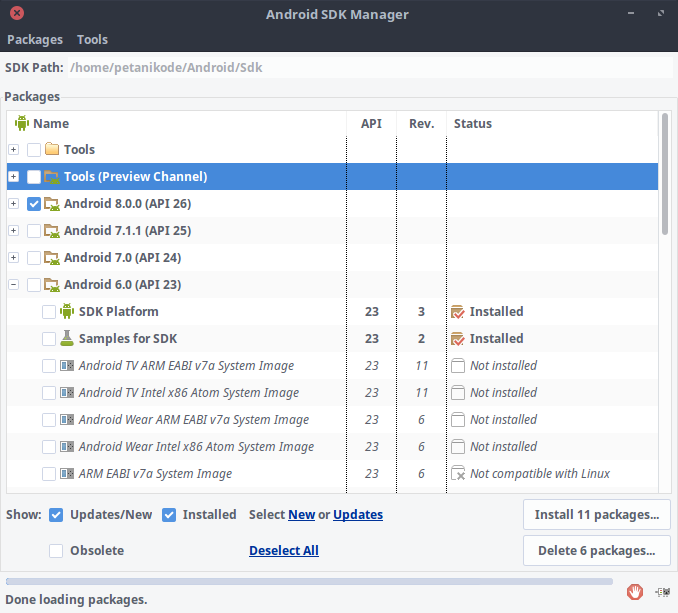
Task: Click Not installed icon for Android Wear Intel image
Action: click(457, 447)
